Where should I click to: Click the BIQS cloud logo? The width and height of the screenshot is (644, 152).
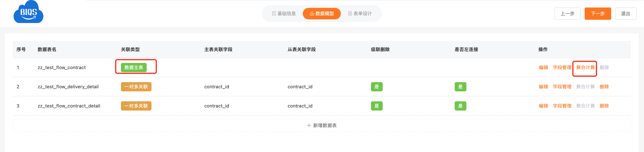(x=28, y=12)
